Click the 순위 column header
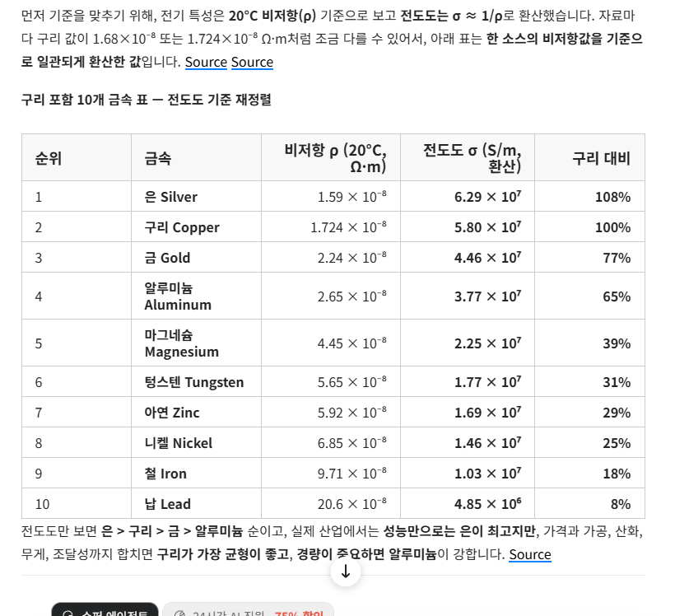Screen dimensions: 689x616 pos(49,158)
